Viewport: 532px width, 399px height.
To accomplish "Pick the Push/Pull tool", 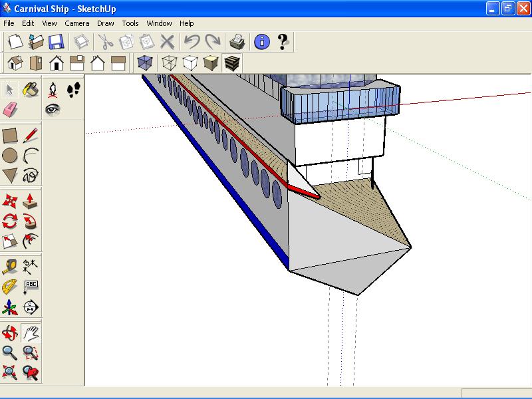I will coord(30,201).
